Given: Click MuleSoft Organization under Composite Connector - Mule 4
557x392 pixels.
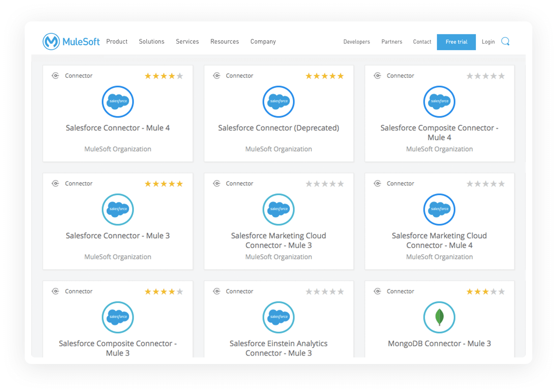Looking at the screenshot, I should (x=439, y=149).
